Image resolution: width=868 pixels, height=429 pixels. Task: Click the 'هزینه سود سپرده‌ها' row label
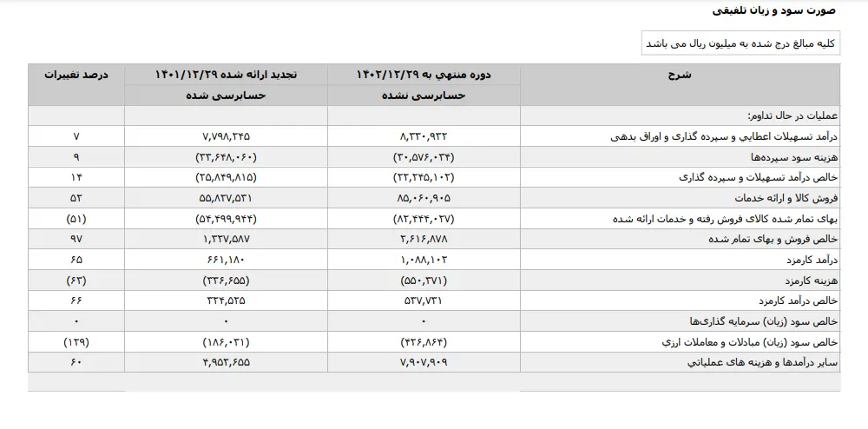796,157
